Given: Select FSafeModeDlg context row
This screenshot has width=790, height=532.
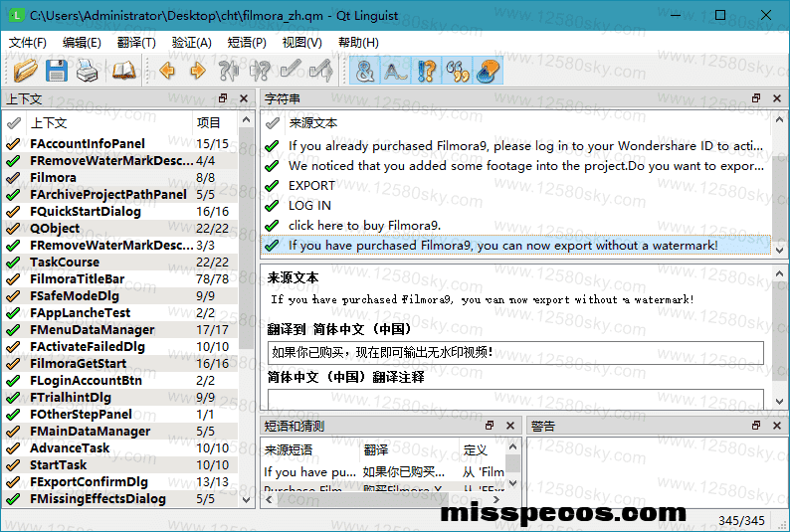Looking at the screenshot, I should [x=120, y=296].
